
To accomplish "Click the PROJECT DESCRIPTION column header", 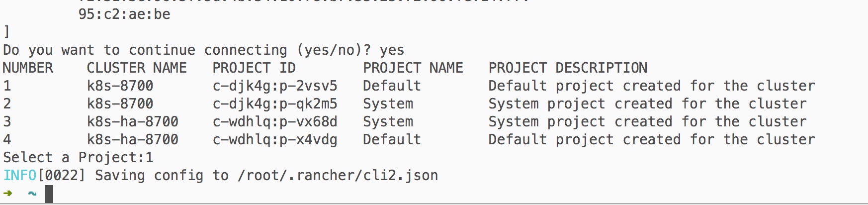I will pyautogui.click(x=568, y=68).
